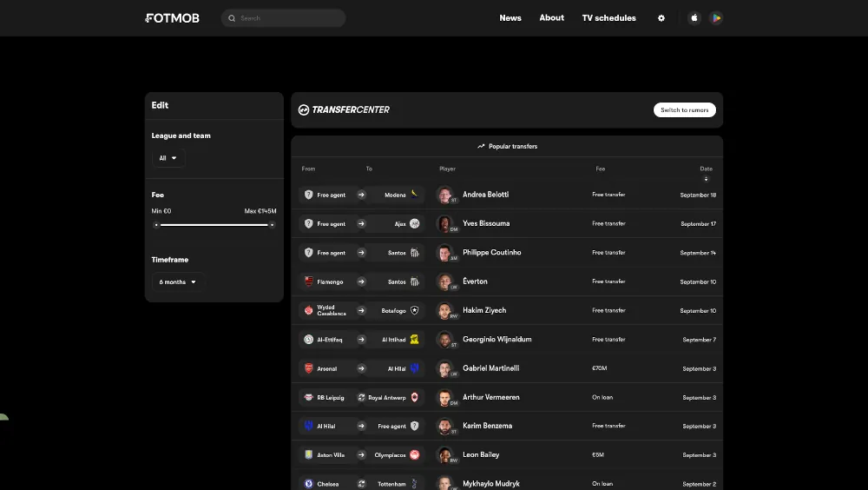Image resolution: width=868 pixels, height=490 pixels.
Task: Open Arthur Vermeeren player page
Action: 491,397
